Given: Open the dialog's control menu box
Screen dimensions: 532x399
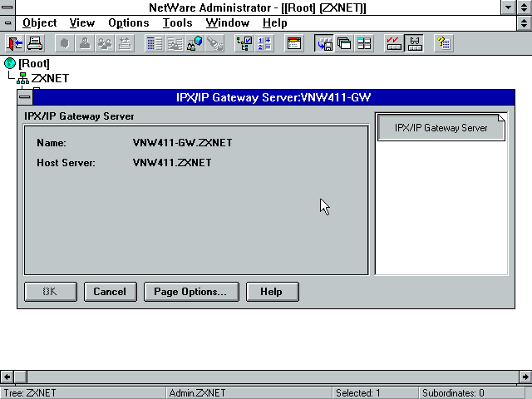Looking at the screenshot, I should pyautogui.click(x=24, y=97).
